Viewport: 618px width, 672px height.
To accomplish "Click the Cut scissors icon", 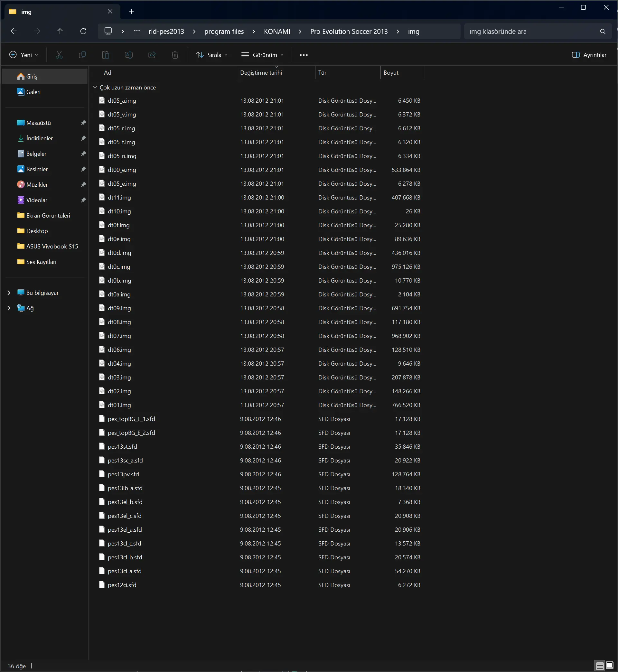I will 59,55.
